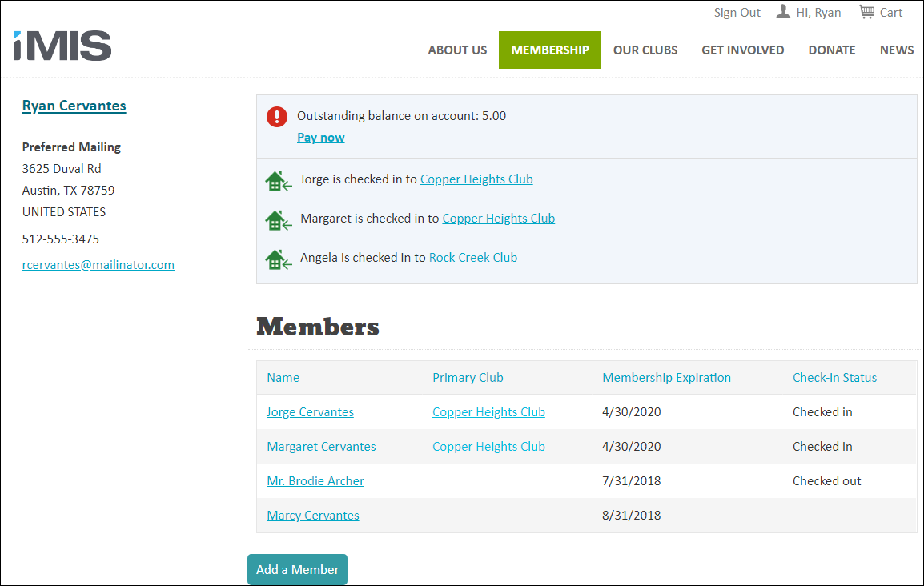Open the About Us menu

(x=457, y=50)
